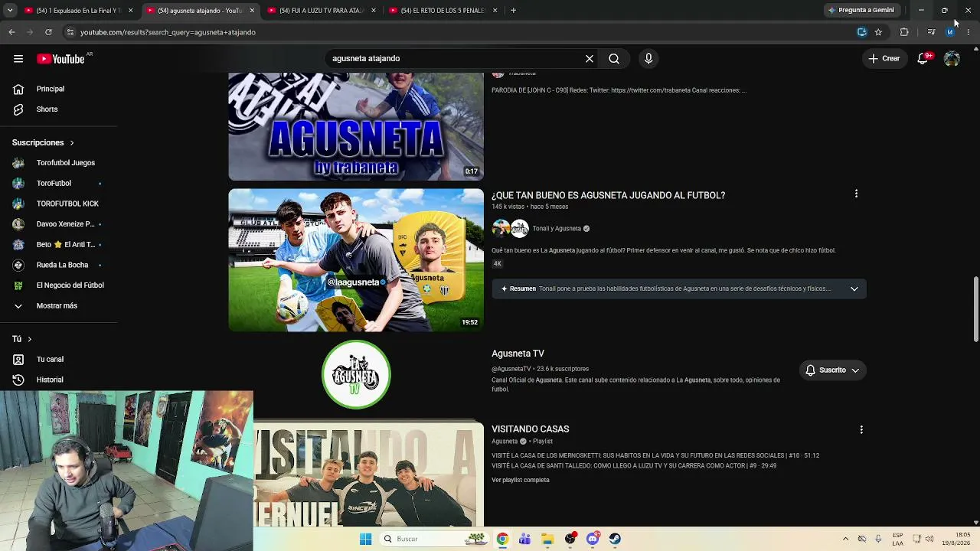Switch to the 'FUI A LUZU TV' tab
This screenshot has width=980, height=551.
click(320, 11)
